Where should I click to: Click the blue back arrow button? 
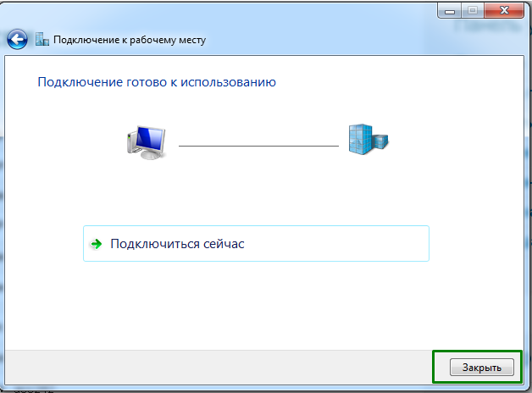tap(18, 39)
